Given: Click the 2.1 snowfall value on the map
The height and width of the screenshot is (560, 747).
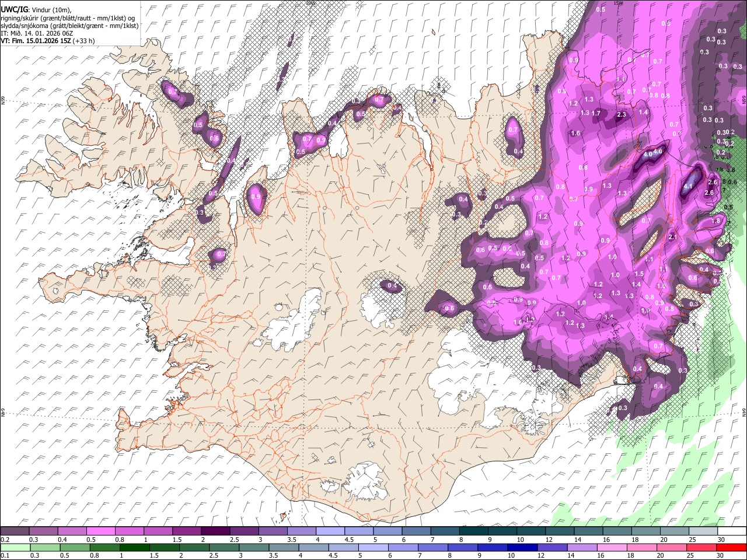Looking at the screenshot, I should point(672,237).
